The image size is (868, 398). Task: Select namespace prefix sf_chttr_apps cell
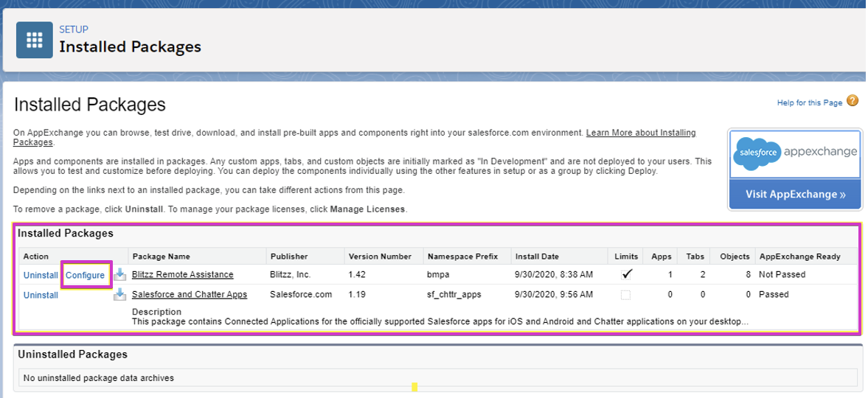(454, 295)
